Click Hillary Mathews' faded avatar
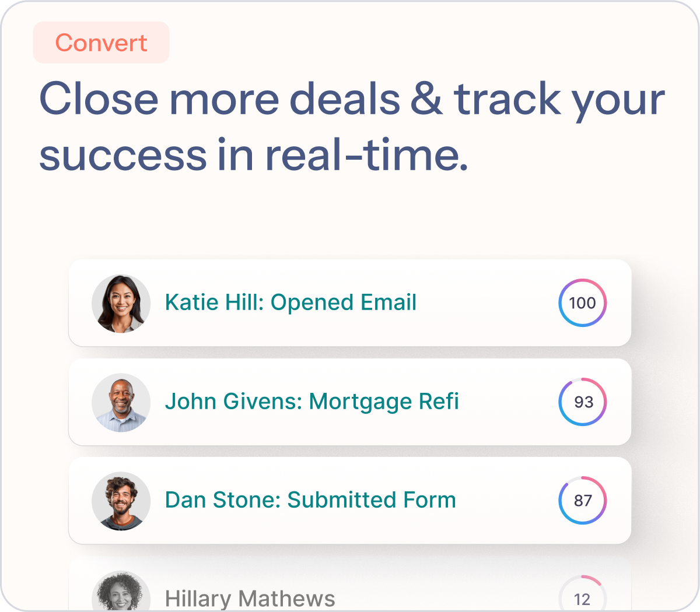The width and height of the screenshot is (700, 612). (121, 591)
